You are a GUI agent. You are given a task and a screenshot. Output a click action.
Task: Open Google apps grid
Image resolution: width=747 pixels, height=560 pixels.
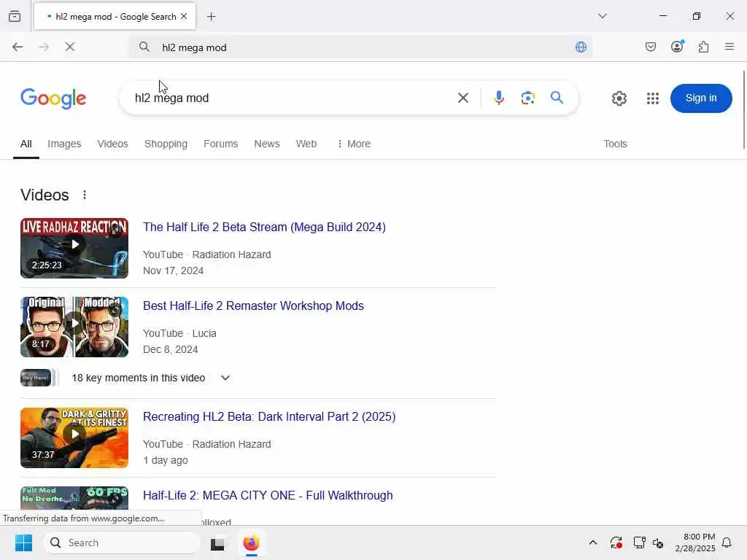[653, 98]
